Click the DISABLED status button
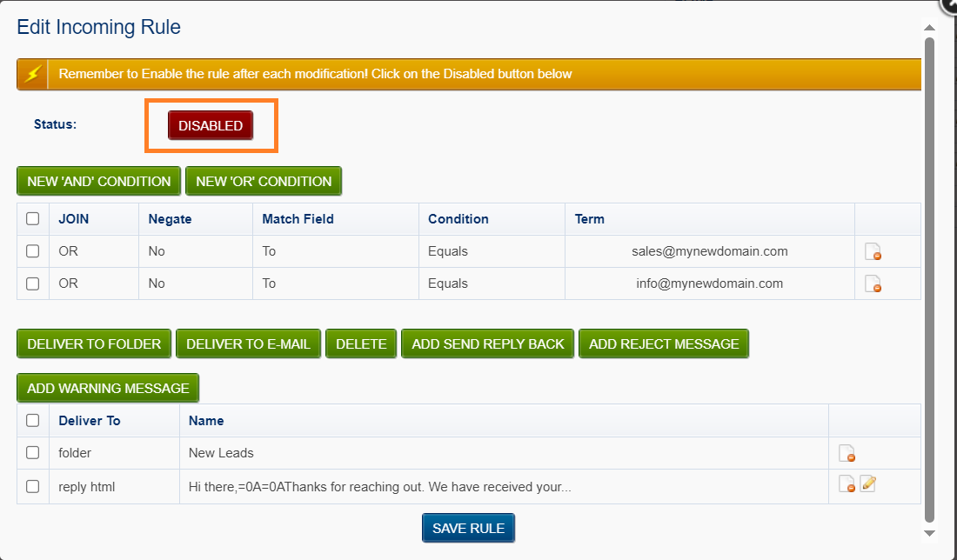Image resolution: width=957 pixels, height=560 pixels. pyautogui.click(x=211, y=125)
